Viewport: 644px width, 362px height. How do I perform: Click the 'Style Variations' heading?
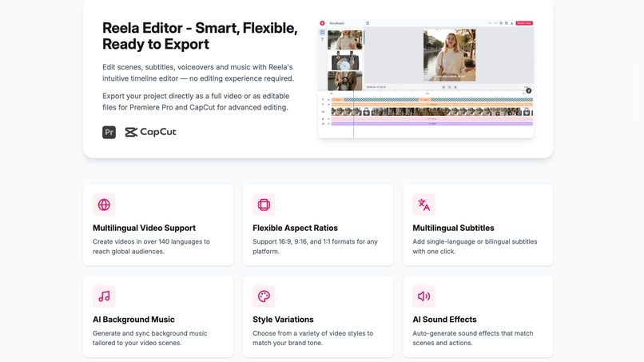tap(283, 320)
